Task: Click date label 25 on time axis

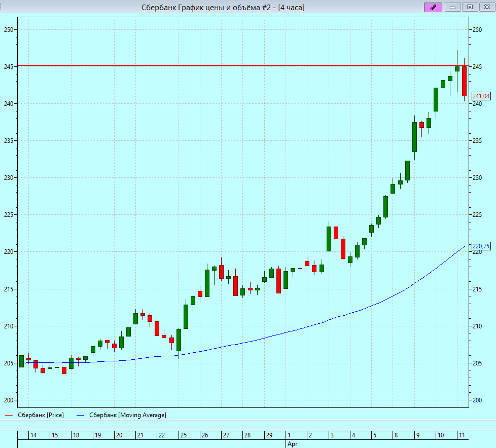Action: (184, 435)
